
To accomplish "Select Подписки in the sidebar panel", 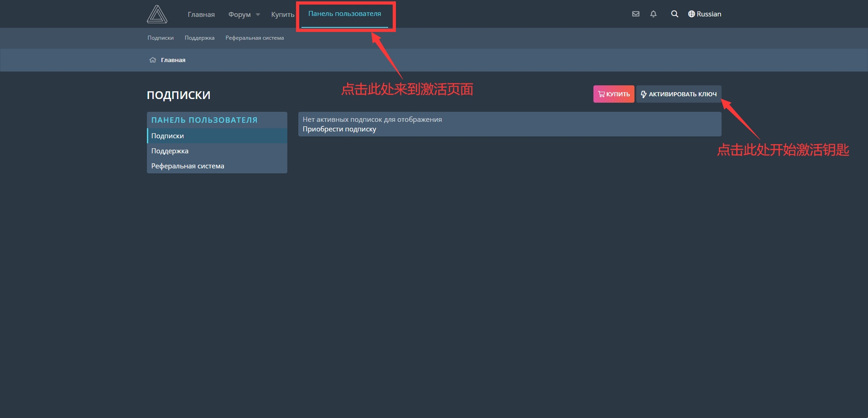I will tap(167, 136).
